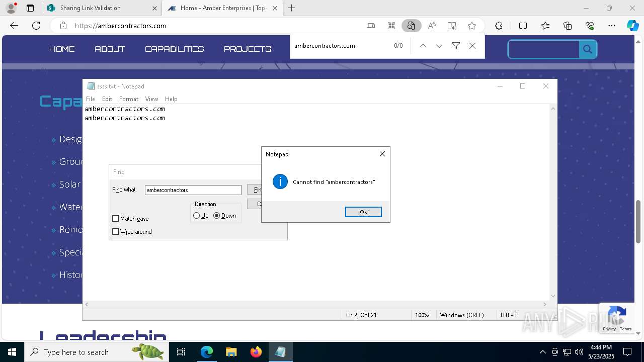
Task: Open the Edge profile avatar icon
Action: pos(11,8)
